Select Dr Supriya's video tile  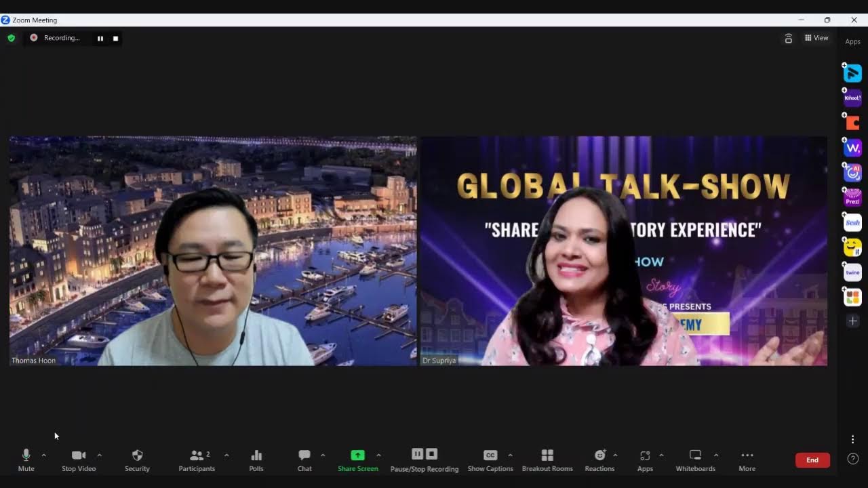coord(624,251)
